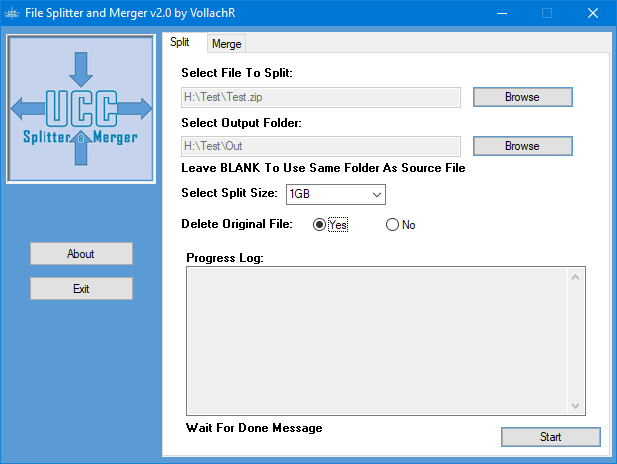Switch to the Merge tab
Image resolution: width=617 pixels, height=464 pixels.
click(227, 44)
